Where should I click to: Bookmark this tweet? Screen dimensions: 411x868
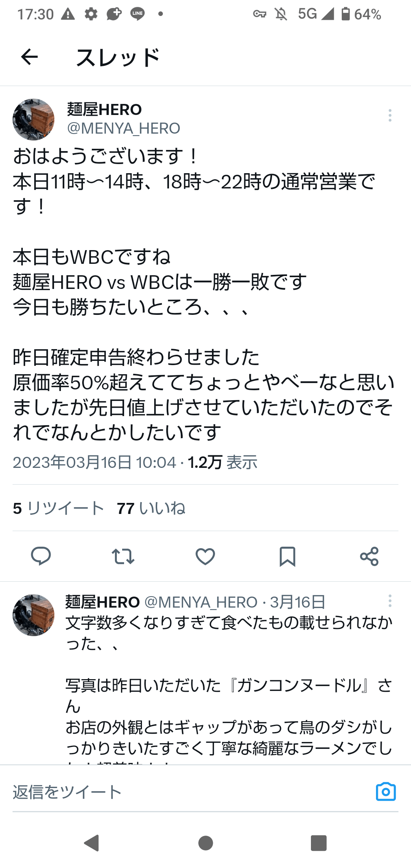(x=287, y=557)
